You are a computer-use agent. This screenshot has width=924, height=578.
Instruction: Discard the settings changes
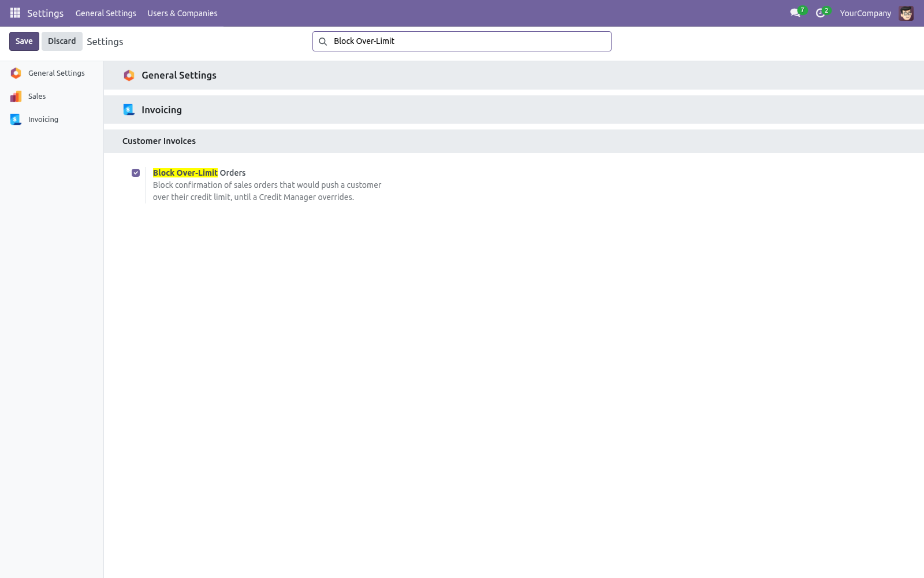(x=62, y=41)
